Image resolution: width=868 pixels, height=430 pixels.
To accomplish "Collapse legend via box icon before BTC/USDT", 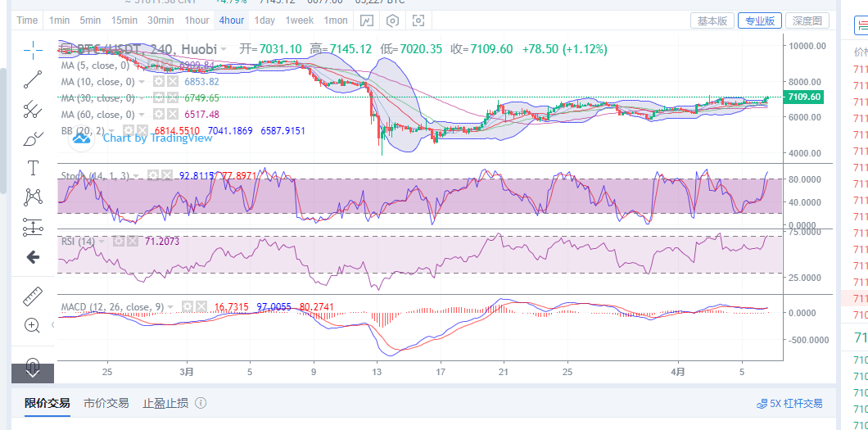I will [x=66, y=48].
